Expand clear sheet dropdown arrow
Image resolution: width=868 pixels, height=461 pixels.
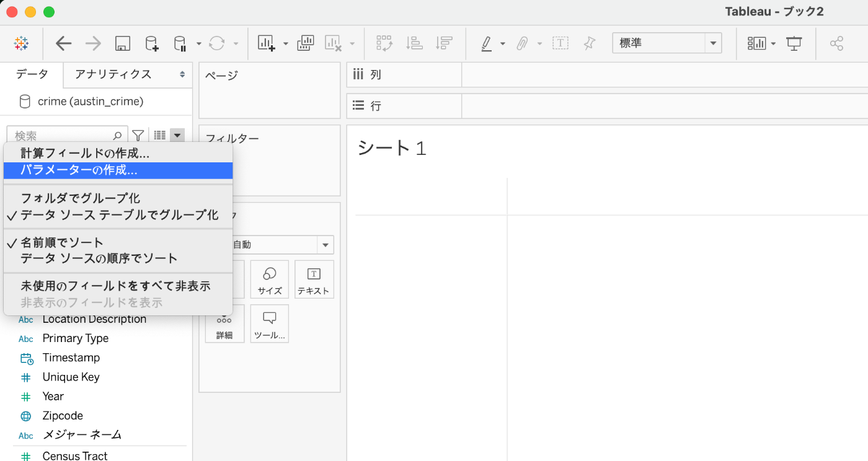[x=352, y=43]
